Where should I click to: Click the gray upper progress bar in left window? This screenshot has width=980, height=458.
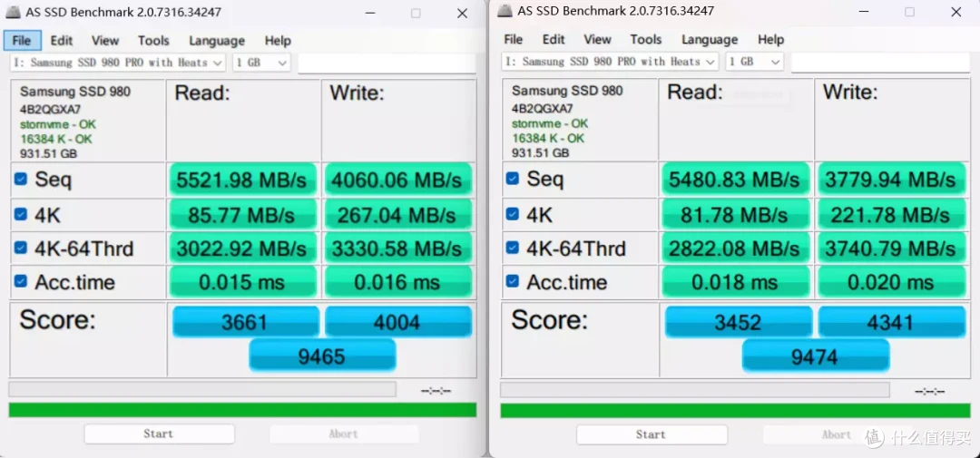click(x=202, y=389)
